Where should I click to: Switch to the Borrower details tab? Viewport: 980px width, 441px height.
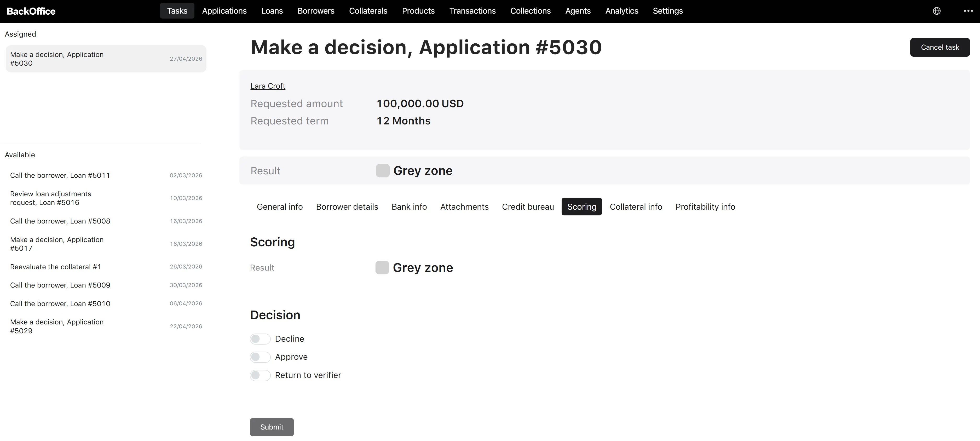(x=347, y=207)
